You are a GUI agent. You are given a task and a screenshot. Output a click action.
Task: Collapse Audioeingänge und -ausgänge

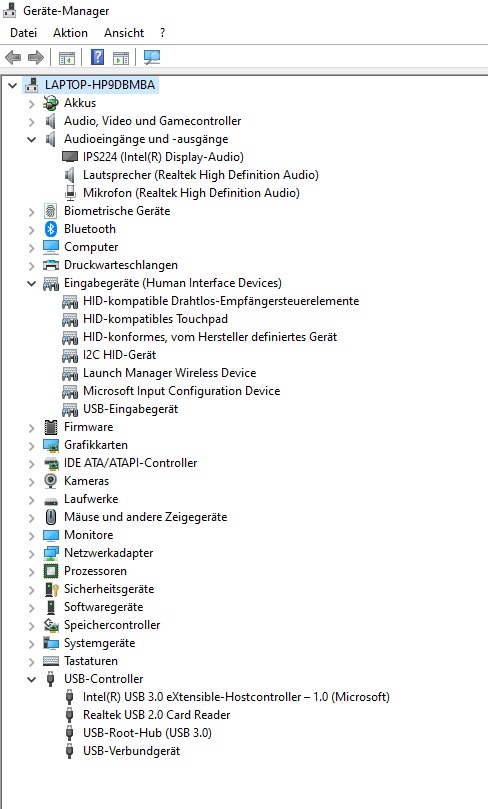tap(31, 139)
